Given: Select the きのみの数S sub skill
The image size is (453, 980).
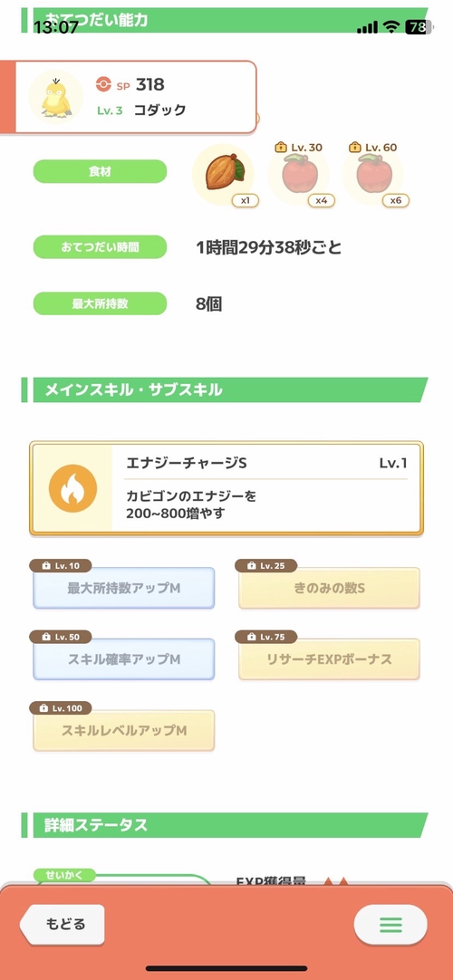Looking at the screenshot, I should (x=329, y=588).
